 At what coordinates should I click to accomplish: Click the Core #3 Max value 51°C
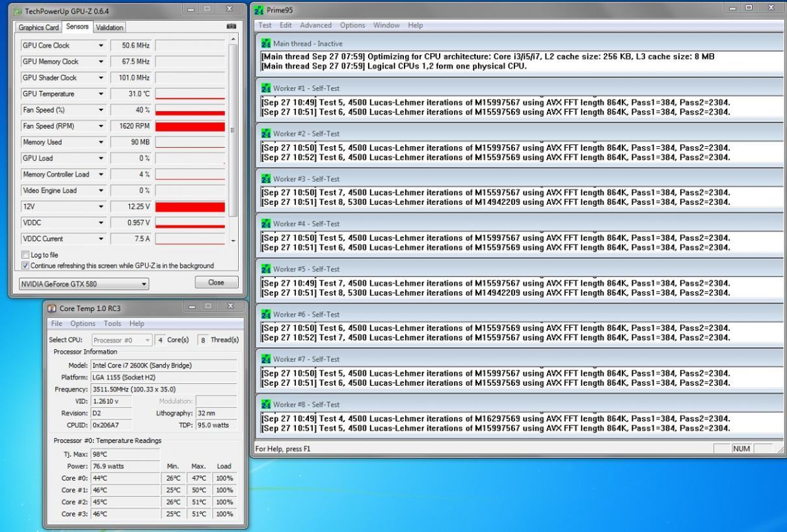point(198,514)
